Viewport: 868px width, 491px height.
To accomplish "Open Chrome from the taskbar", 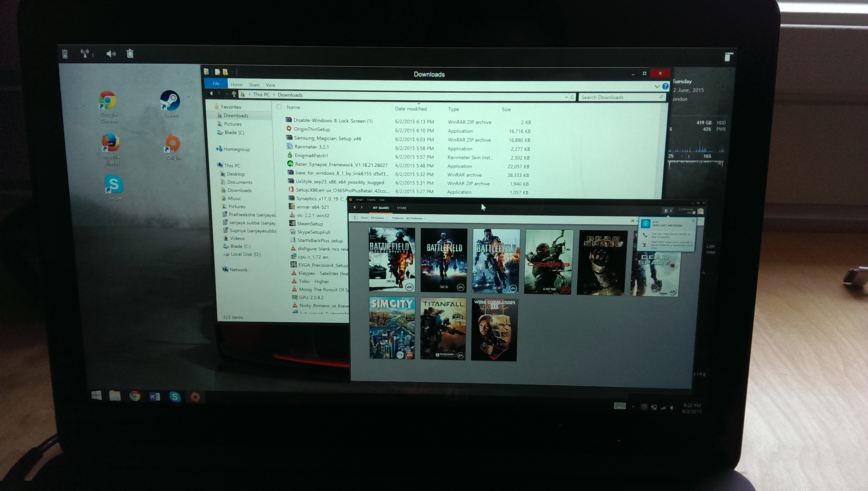I will pos(135,396).
